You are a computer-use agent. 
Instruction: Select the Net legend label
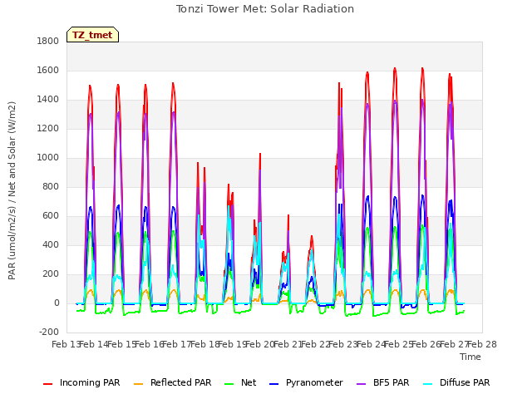pos(249,382)
